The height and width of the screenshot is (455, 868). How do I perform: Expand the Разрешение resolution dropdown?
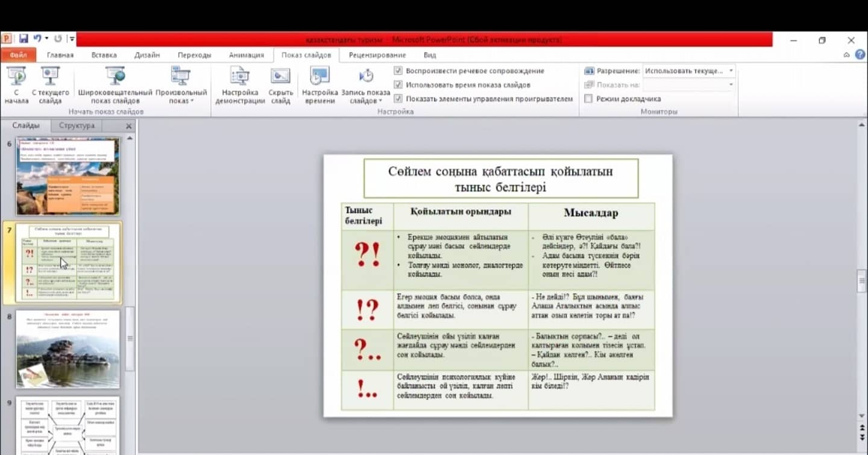(731, 71)
